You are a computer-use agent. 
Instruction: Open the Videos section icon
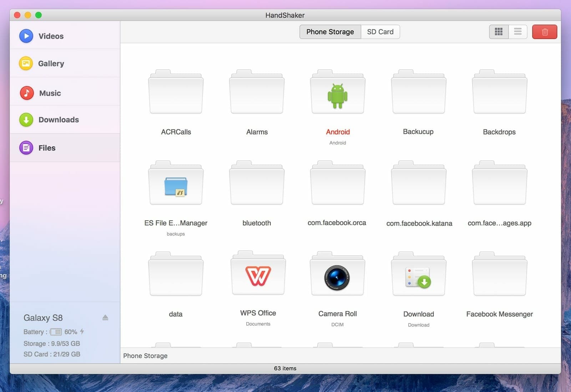26,36
